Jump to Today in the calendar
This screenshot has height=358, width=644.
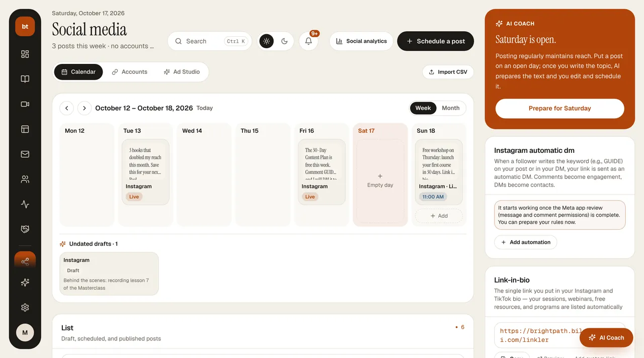(205, 108)
